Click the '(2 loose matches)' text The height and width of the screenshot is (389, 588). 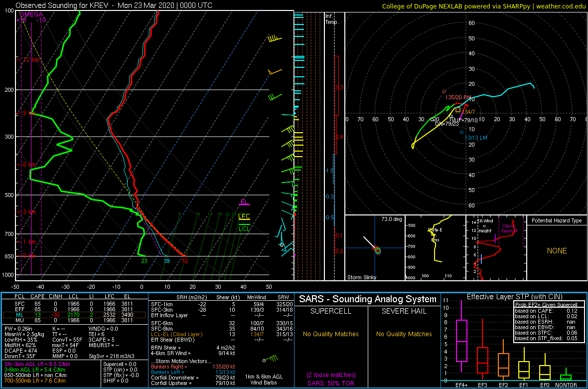click(x=330, y=375)
